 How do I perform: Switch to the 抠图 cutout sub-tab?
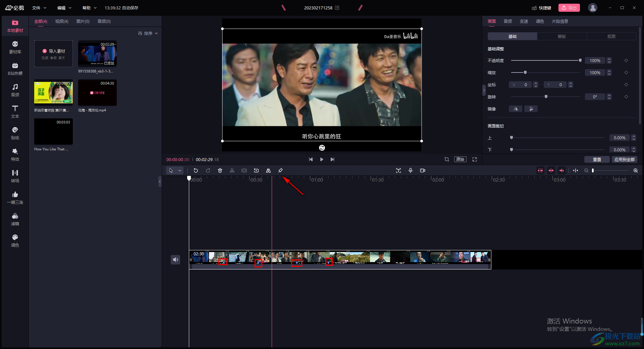click(x=611, y=36)
